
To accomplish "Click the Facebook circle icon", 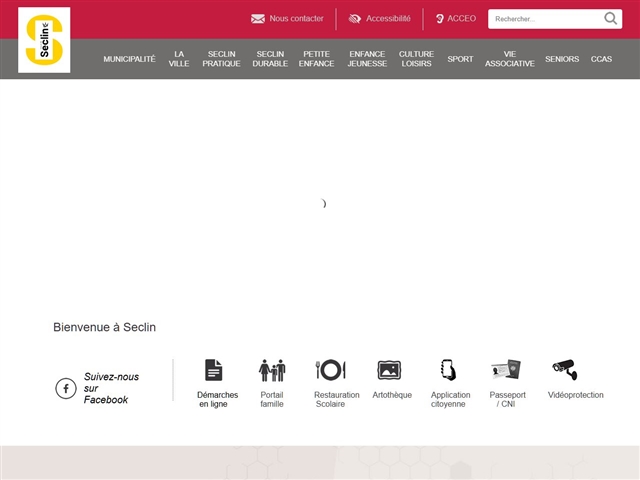I will pos(66,388).
